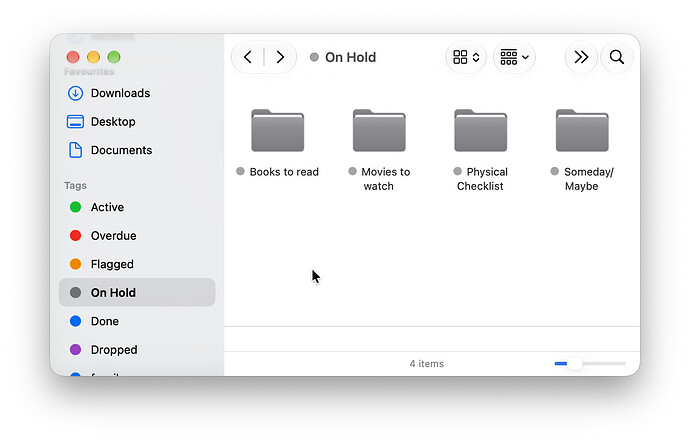Image resolution: width=690 pixels, height=441 pixels.
Task: Open Desktop in the sidebar
Action: coord(137,122)
